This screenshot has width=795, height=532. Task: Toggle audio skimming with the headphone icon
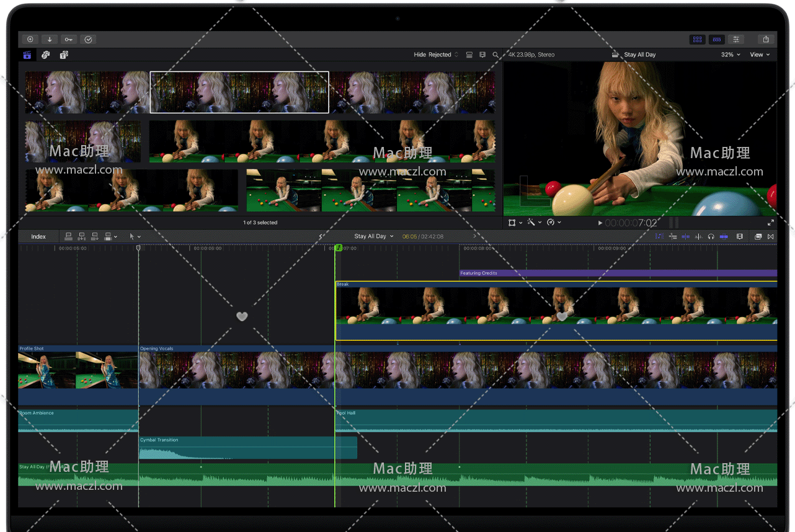pos(711,236)
